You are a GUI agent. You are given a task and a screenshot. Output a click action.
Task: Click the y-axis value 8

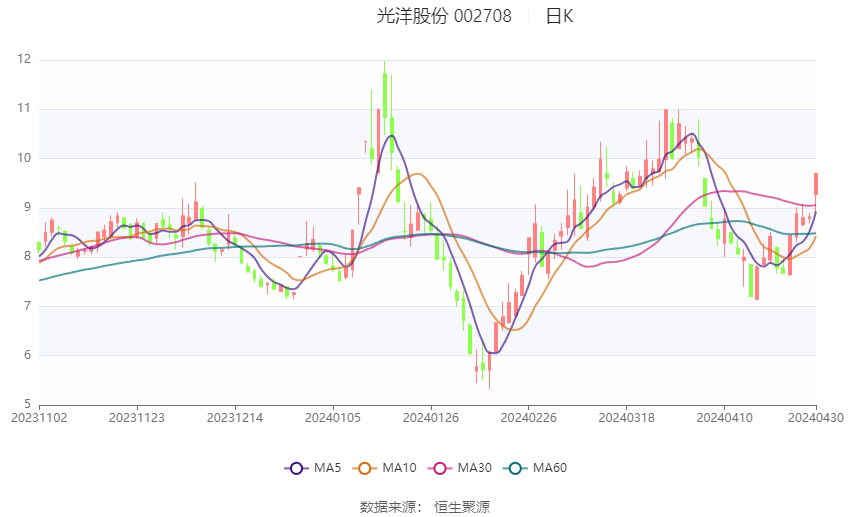28,256
